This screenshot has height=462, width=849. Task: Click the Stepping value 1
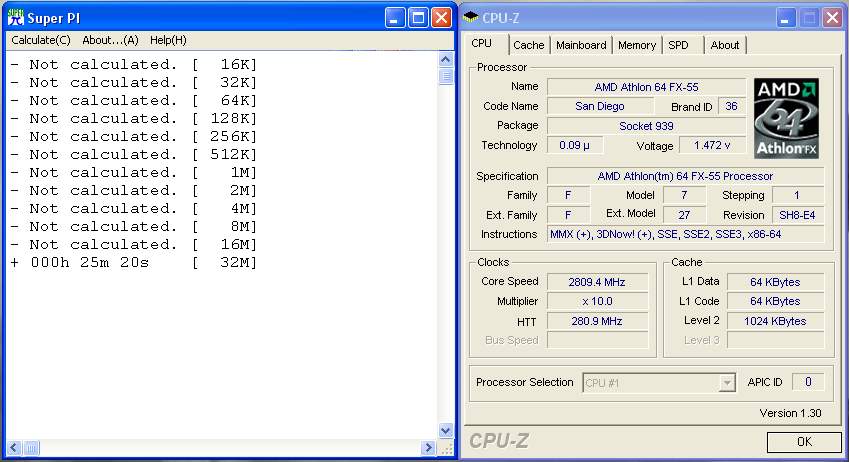798,196
